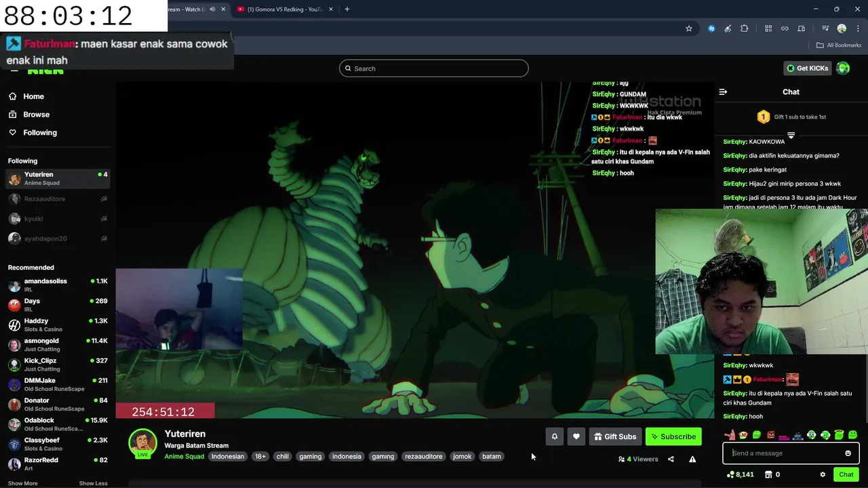Bookmark this tab with star icon
The width and height of the screenshot is (868, 488).
[x=689, y=28]
